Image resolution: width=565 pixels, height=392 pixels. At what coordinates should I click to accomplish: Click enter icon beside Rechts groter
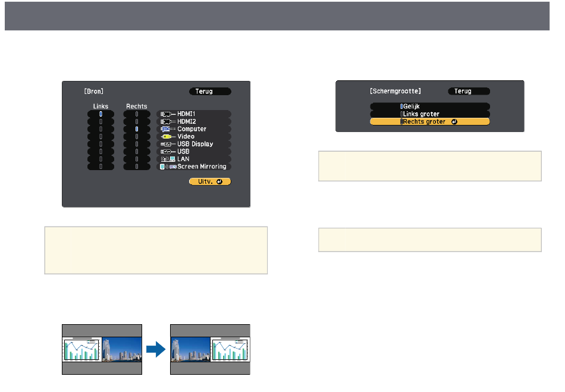tap(454, 122)
